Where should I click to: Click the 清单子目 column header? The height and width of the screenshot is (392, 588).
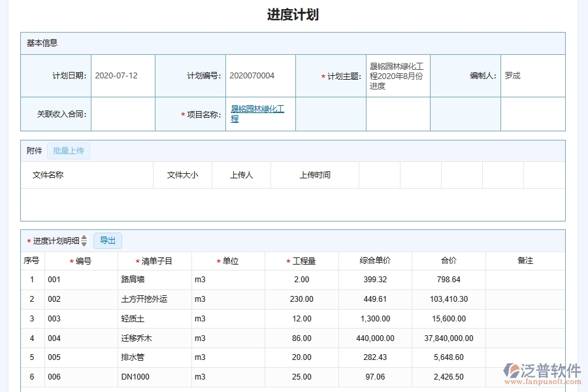click(154, 260)
